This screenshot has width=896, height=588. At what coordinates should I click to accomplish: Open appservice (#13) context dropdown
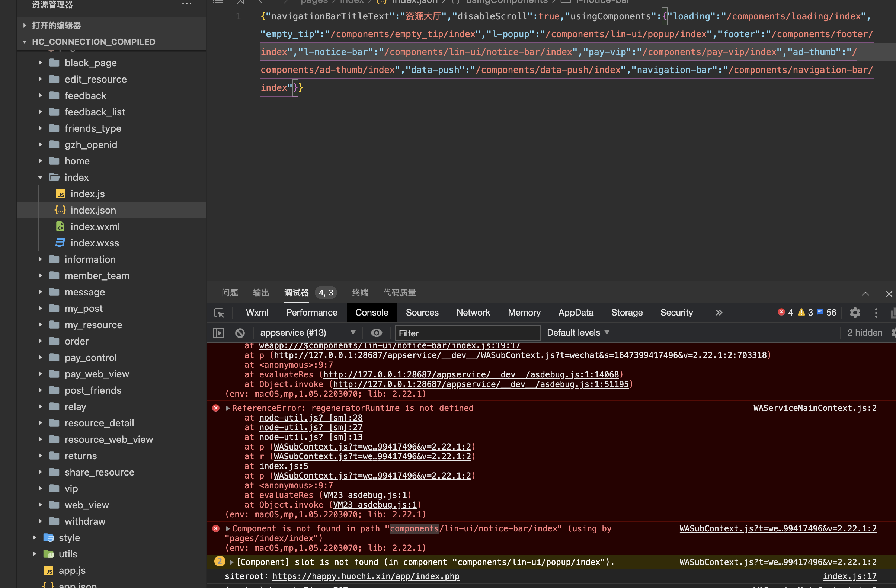(x=308, y=333)
